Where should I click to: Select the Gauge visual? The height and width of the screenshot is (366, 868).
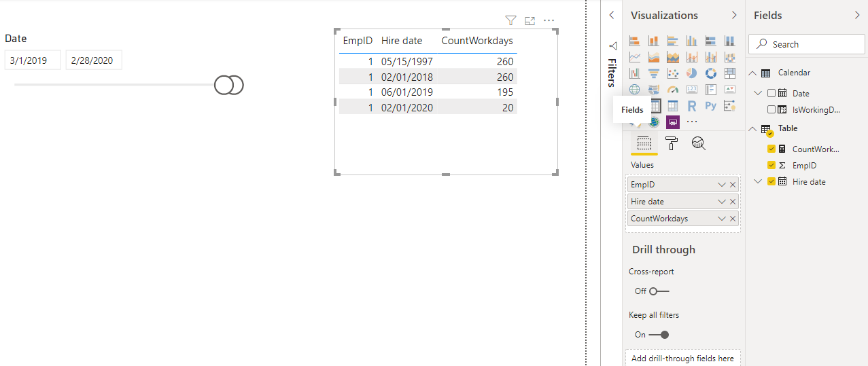coord(673,90)
